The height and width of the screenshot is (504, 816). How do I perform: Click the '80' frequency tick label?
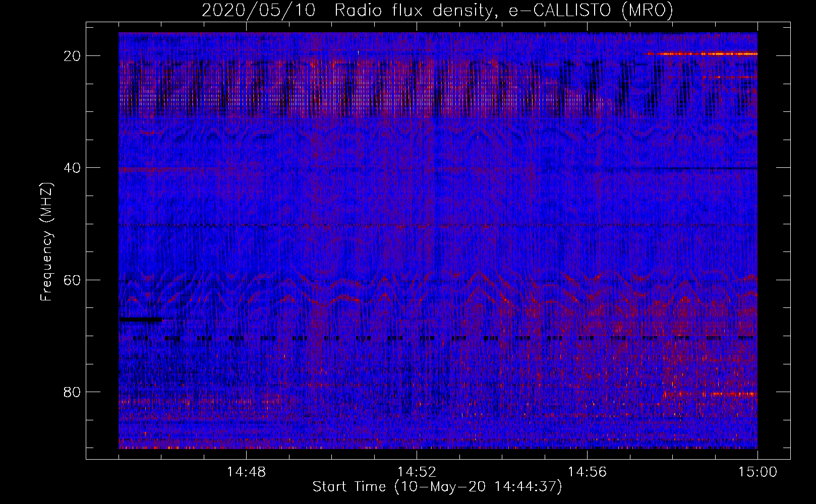pos(73,392)
